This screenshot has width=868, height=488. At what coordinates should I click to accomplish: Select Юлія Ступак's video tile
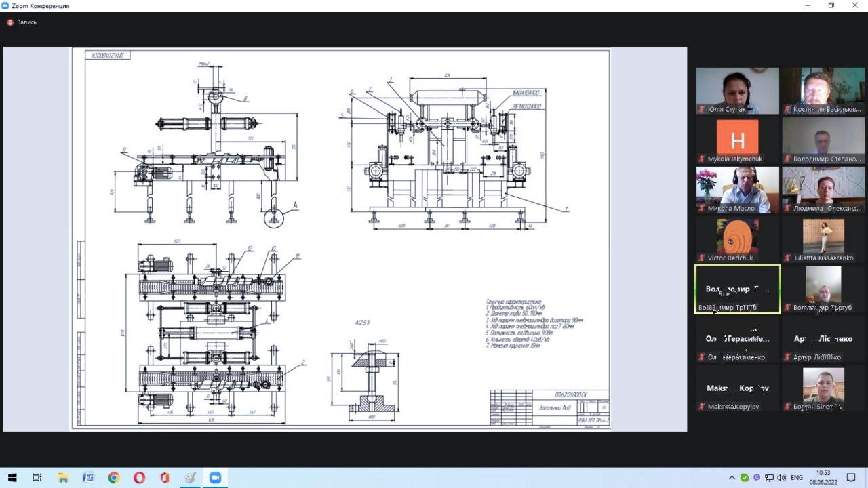738,91
